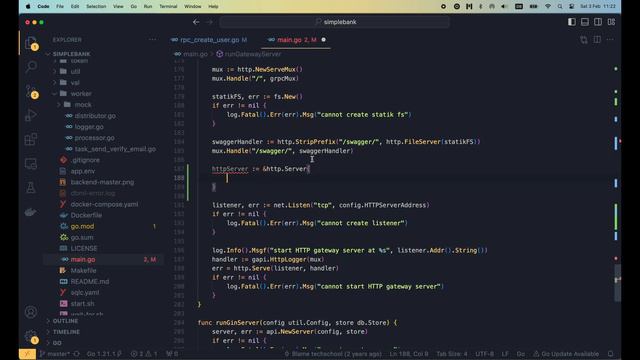Click the open changes icon in editor toolbar
The width and height of the screenshot is (640, 360).
point(584,40)
